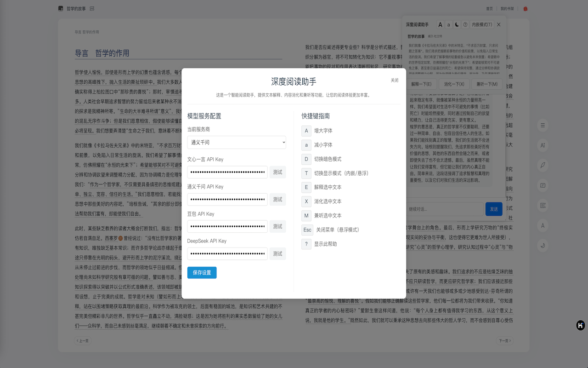Click the ? key badge for 显示此帮助
Viewport: 588px width, 368px height.
306,244
